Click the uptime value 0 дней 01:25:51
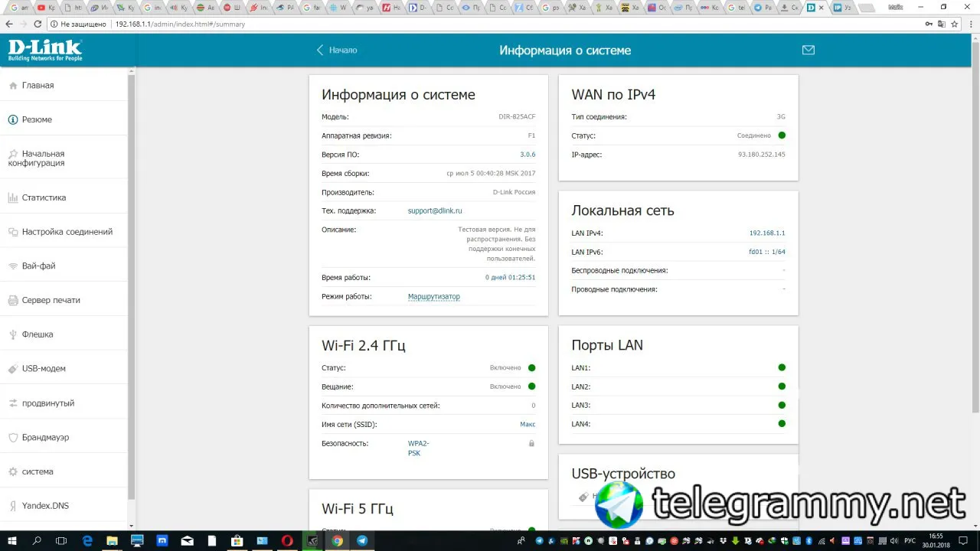 [510, 278]
